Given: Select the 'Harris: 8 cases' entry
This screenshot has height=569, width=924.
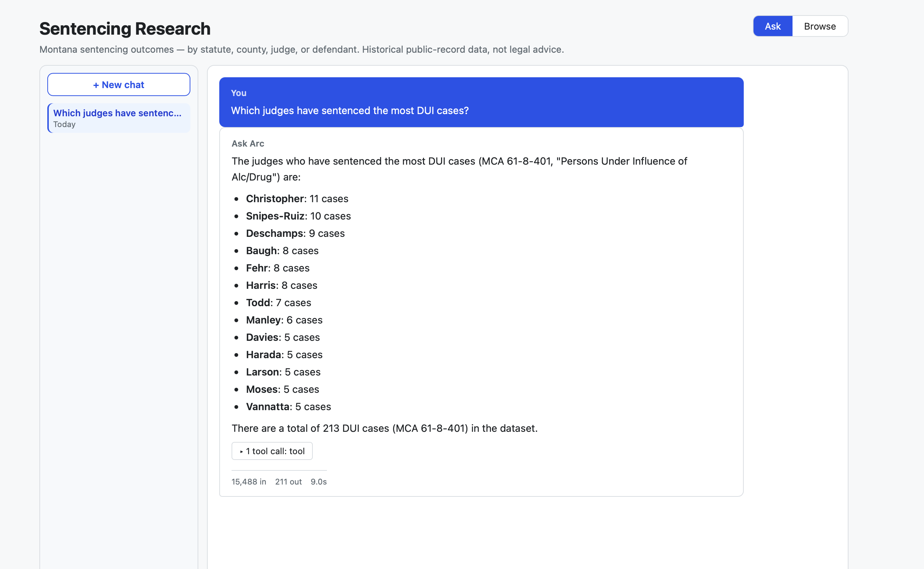Looking at the screenshot, I should tap(282, 285).
